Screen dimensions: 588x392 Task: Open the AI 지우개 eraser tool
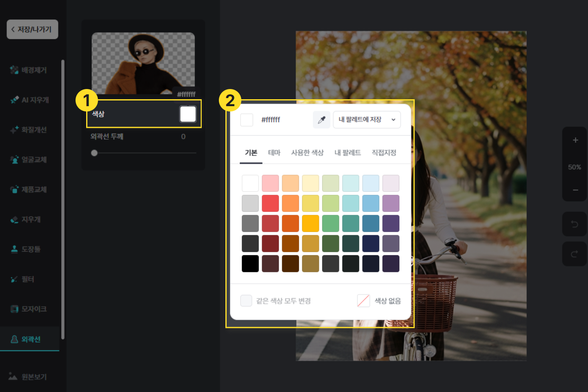click(29, 100)
